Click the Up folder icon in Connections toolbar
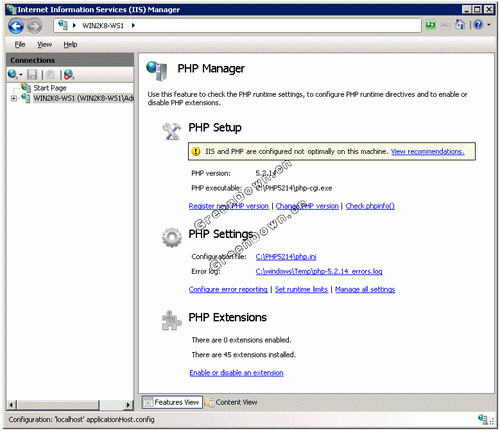The height and width of the screenshot is (431, 500). click(x=50, y=74)
